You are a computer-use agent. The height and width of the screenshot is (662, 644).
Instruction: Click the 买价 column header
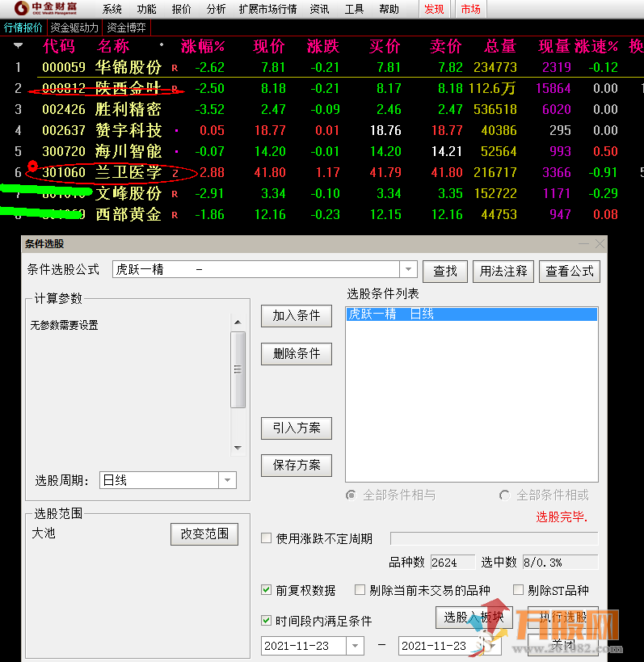(385, 46)
